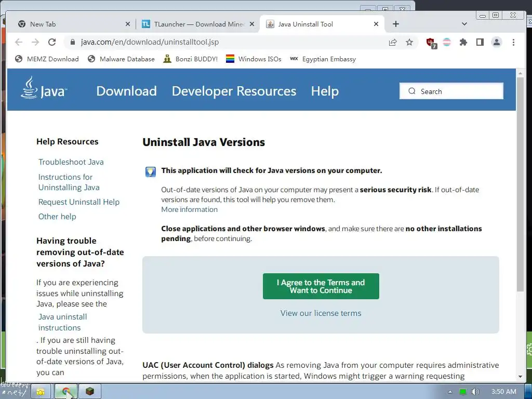Open the Developer Resources menu
This screenshot has height=399, width=532.
point(234,91)
